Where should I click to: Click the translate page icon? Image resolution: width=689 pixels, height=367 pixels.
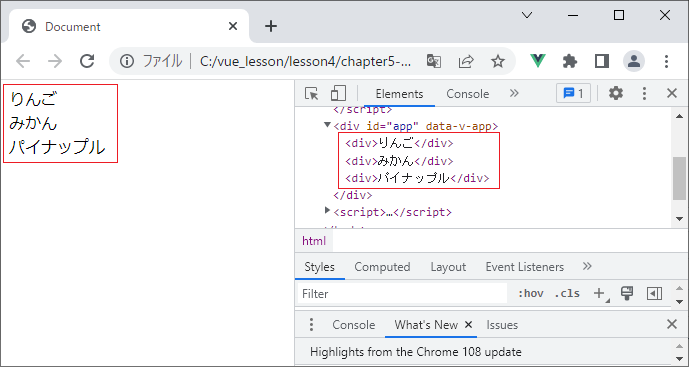tap(434, 61)
